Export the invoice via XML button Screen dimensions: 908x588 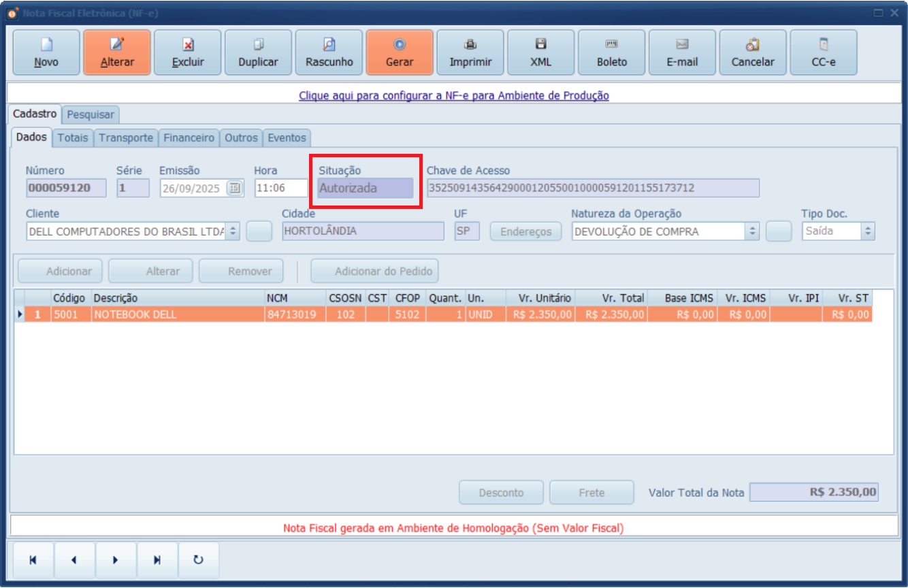click(541, 52)
